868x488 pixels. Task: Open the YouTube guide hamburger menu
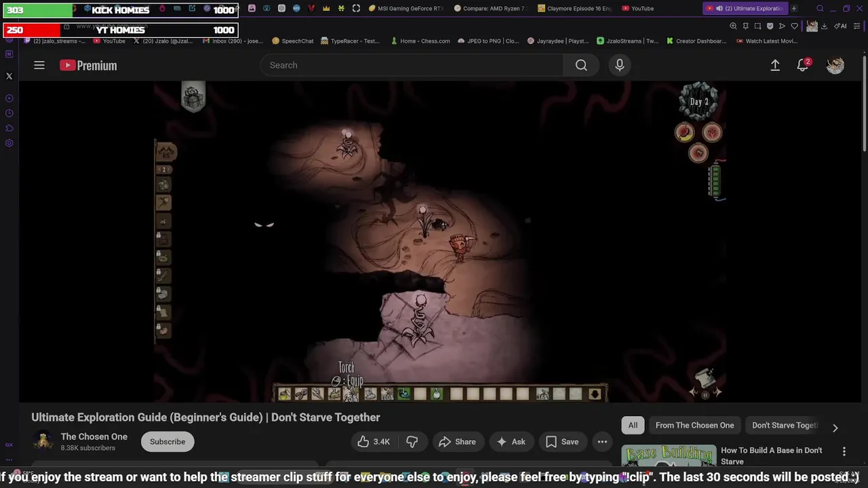coord(39,65)
